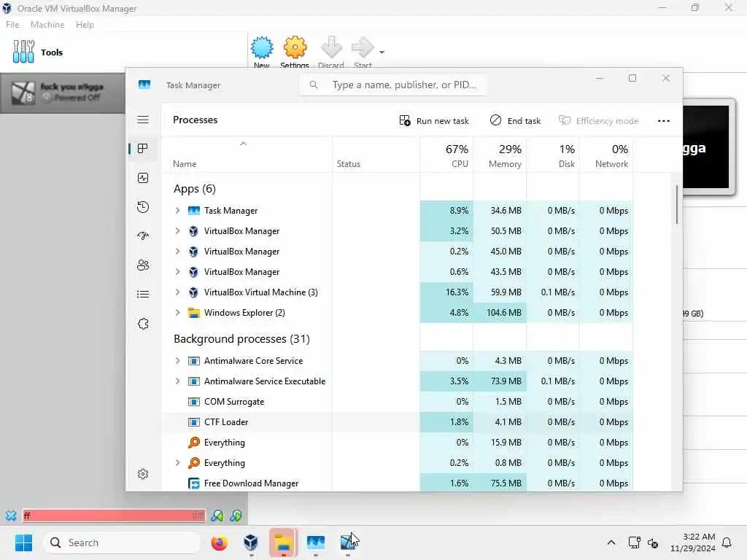Expand Task Manager process row
Image resolution: width=747 pixels, height=560 pixels.
tap(178, 211)
